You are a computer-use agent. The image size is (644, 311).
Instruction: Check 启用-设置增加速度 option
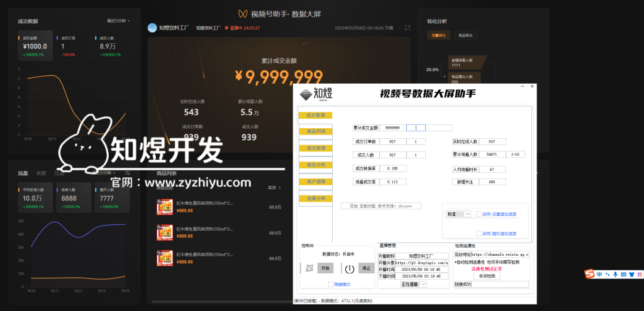pyautogui.click(x=479, y=214)
